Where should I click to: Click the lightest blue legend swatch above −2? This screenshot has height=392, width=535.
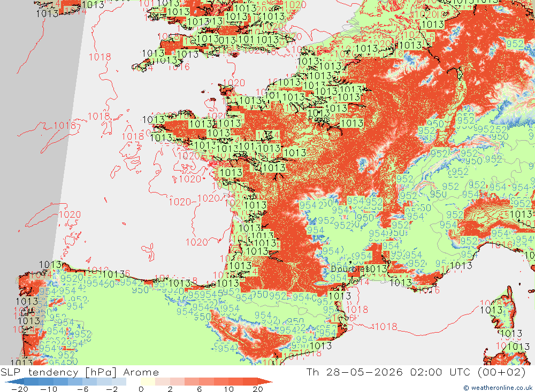119,381
